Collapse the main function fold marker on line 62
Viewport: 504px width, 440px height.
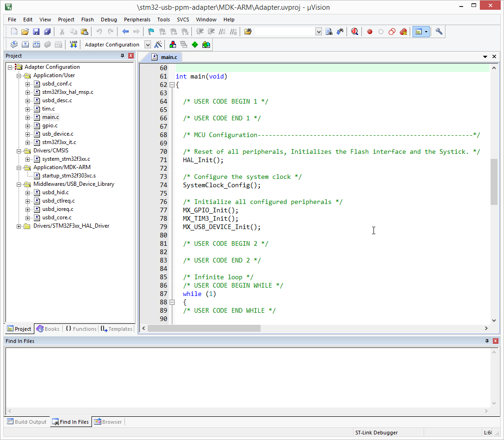[172, 85]
